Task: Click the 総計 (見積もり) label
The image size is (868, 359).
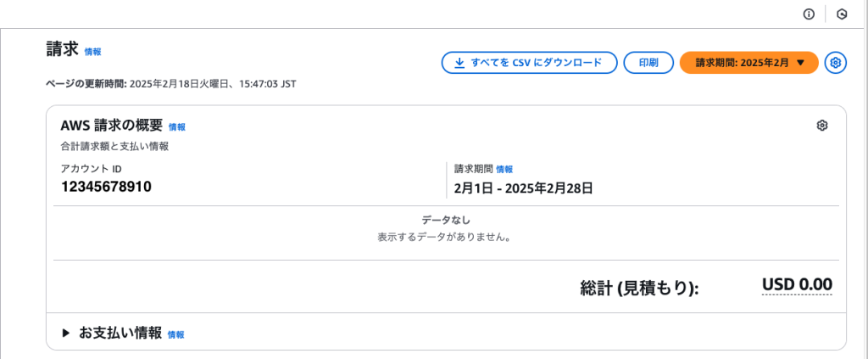Action: (x=640, y=288)
